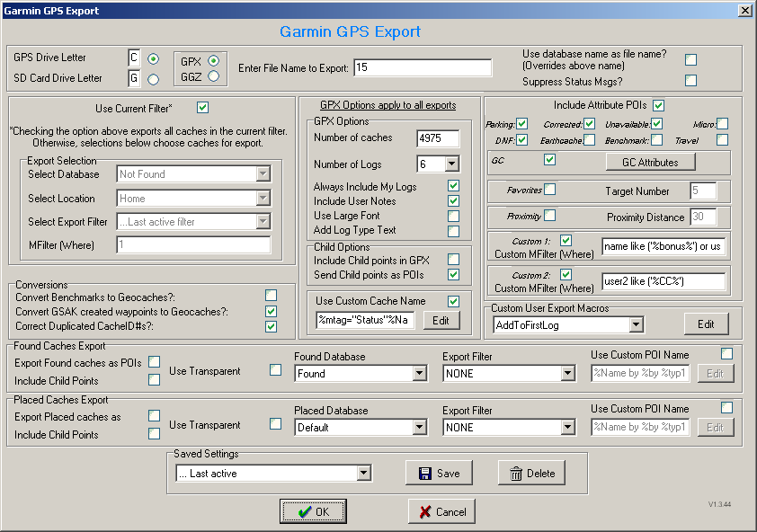The height and width of the screenshot is (532, 757).
Task: Choose GPX export format
Action: (213, 61)
